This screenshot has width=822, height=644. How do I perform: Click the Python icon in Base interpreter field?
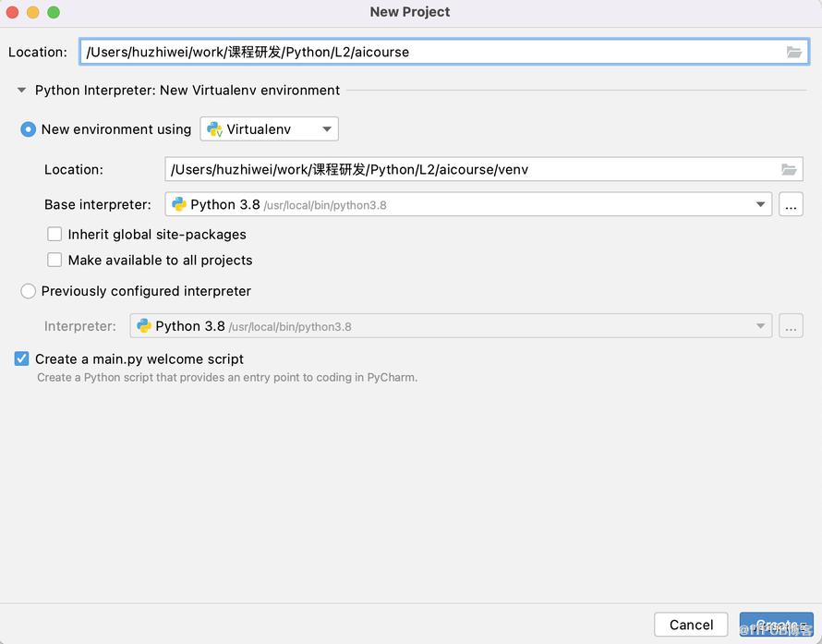pos(179,204)
